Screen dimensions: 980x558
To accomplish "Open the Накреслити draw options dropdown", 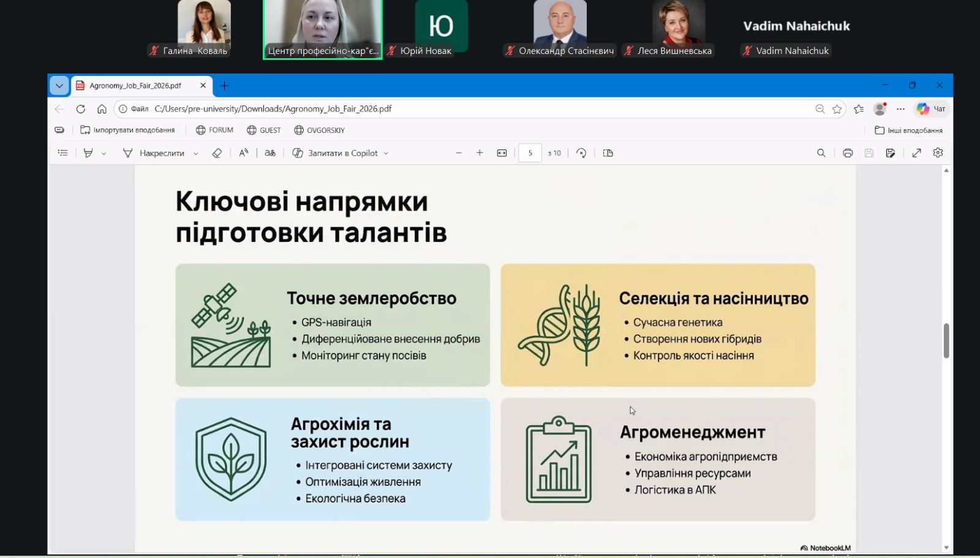I will point(196,154).
